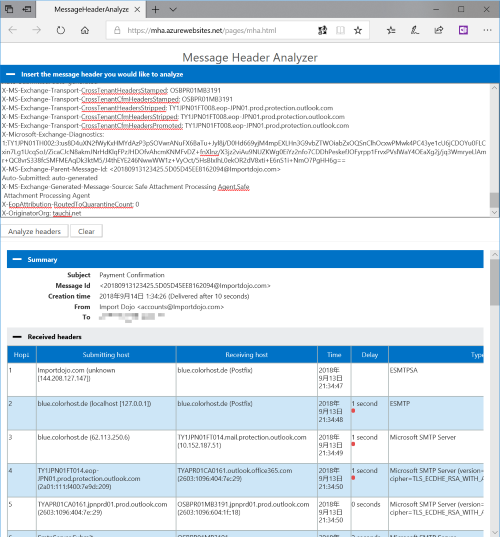Sort by Submitting host column

tap(106, 355)
